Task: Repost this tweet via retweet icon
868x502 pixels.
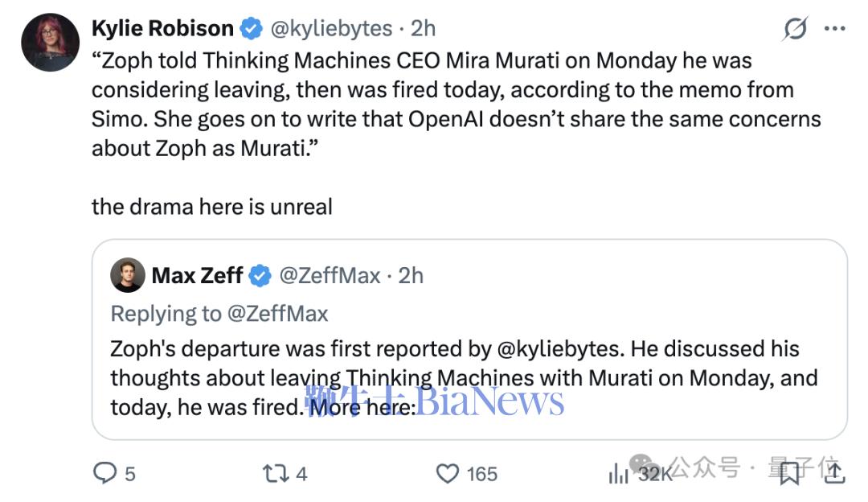Action: click(x=275, y=473)
